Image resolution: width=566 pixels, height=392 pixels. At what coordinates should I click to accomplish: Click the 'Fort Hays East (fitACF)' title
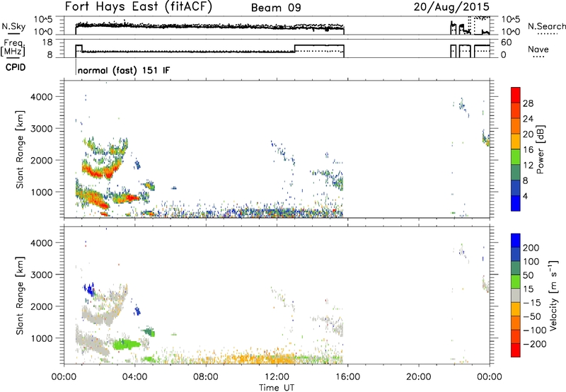tap(139, 7)
